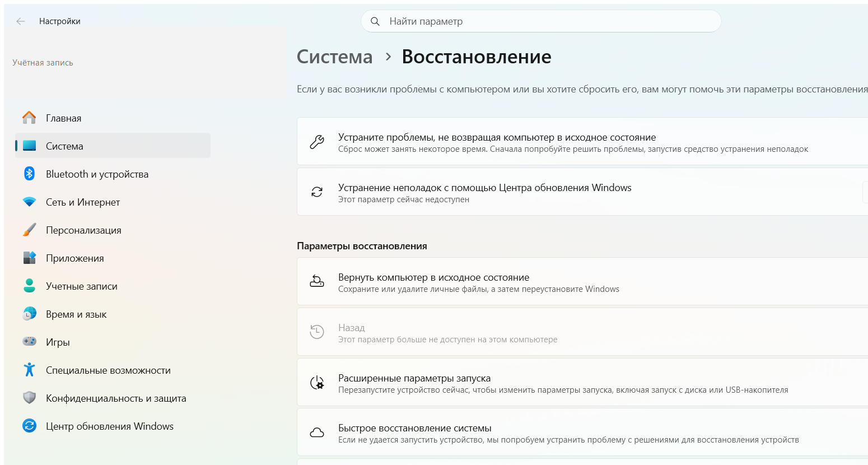Click the paintbrush icon for Персонализация

tap(29, 230)
